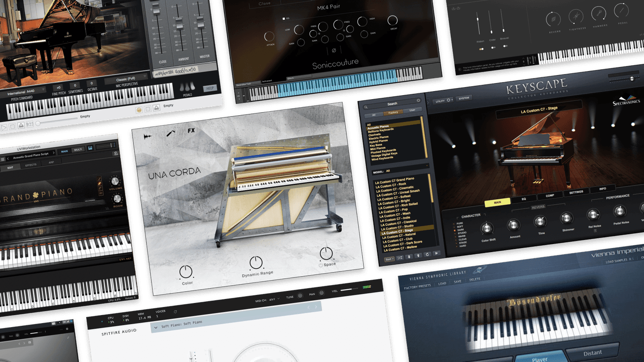The width and height of the screenshot is (644, 362).
Task: Adjust the VOL slider in Spitfire Audio
Action: click(x=349, y=290)
